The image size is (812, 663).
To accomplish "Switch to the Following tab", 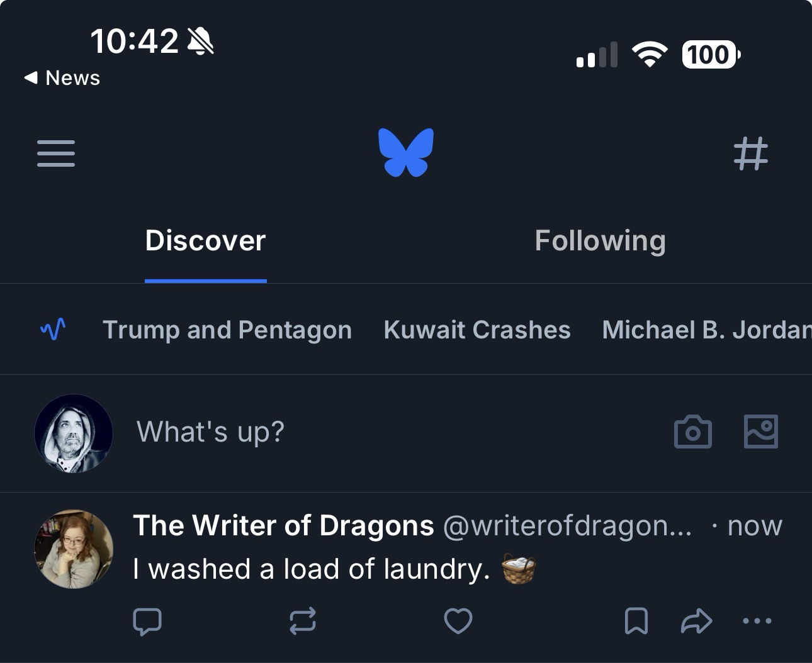I will pos(600,241).
